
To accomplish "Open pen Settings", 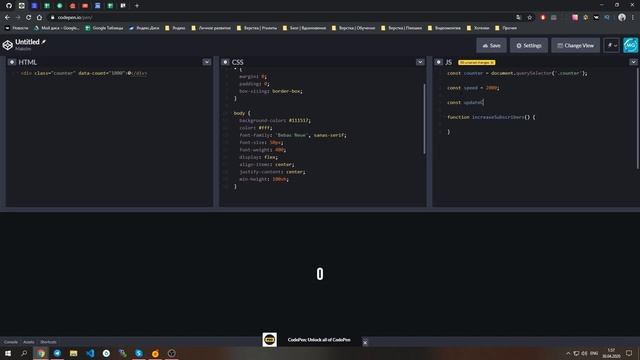I will pos(529,45).
